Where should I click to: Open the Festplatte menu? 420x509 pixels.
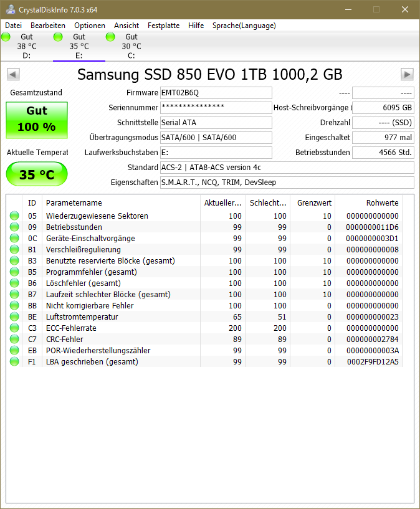[163, 26]
